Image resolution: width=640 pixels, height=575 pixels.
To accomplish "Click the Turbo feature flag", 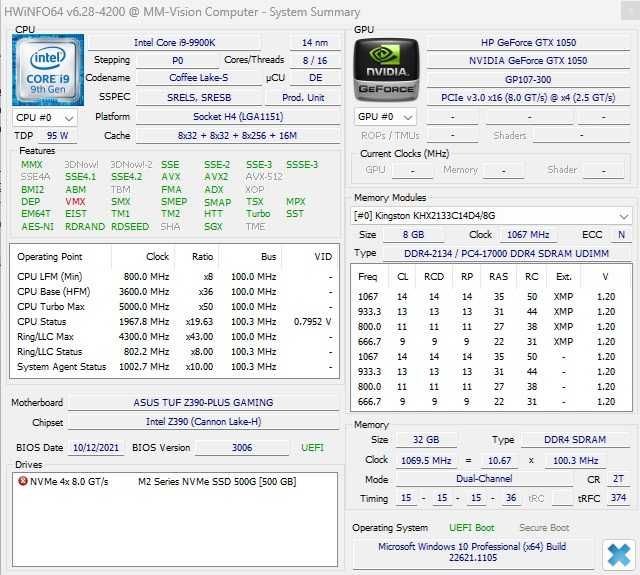I will point(258,214).
